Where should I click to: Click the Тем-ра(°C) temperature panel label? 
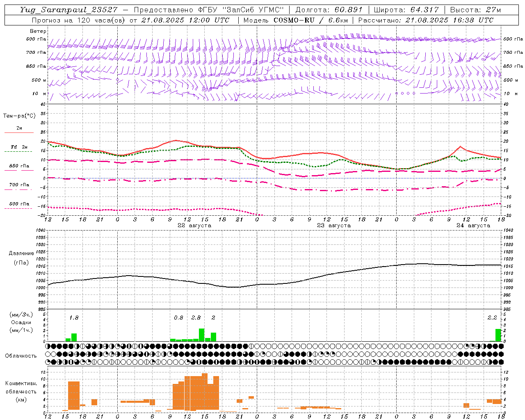[x=19, y=116]
